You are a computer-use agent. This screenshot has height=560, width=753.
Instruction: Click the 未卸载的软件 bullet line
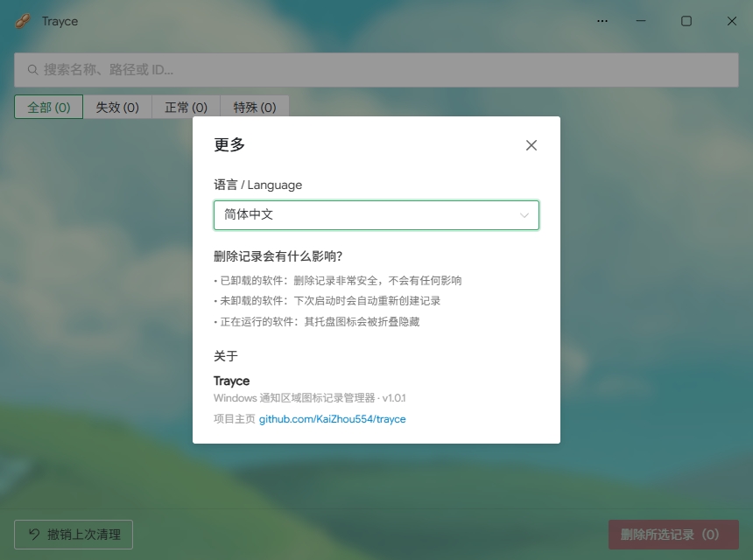pyautogui.click(x=327, y=301)
